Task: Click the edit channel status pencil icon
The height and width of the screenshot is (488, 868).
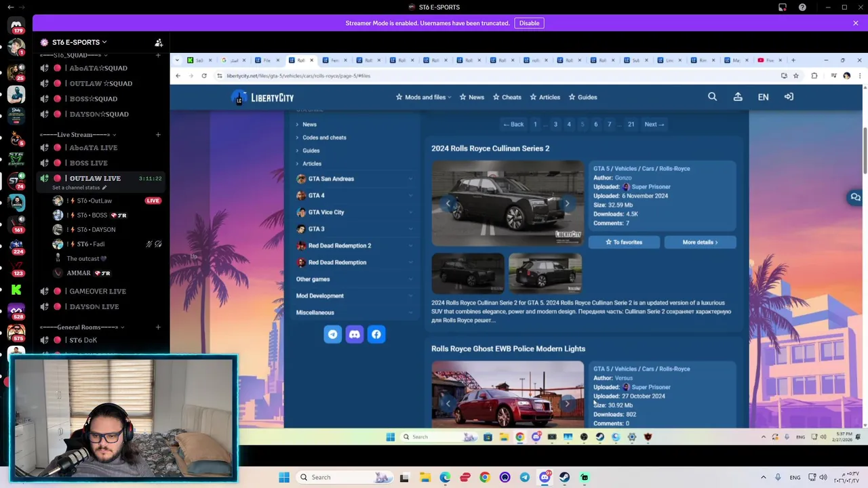Action: 104,188
